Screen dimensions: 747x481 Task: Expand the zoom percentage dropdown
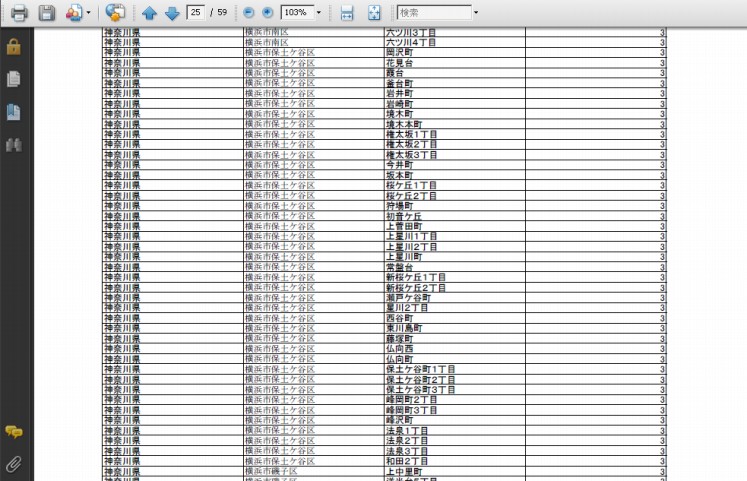click(319, 13)
